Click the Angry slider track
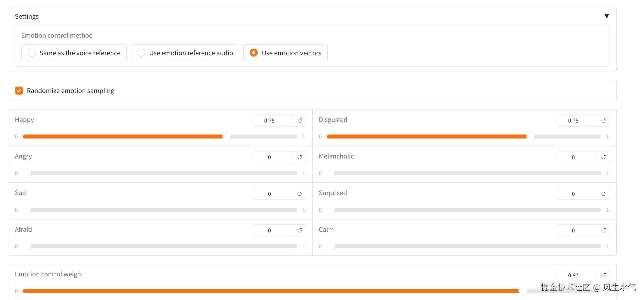This screenshot has width=644, height=300. pos(160,173)
